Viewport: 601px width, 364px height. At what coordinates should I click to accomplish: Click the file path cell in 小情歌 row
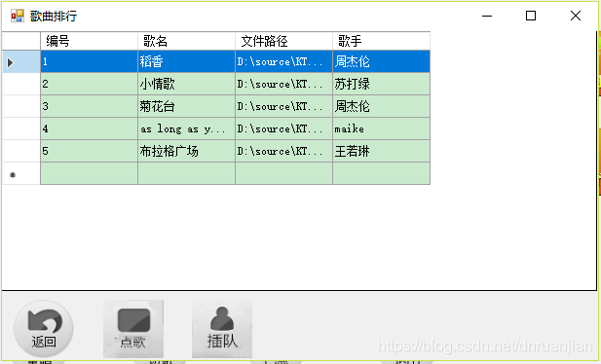[x=283, y=84]
